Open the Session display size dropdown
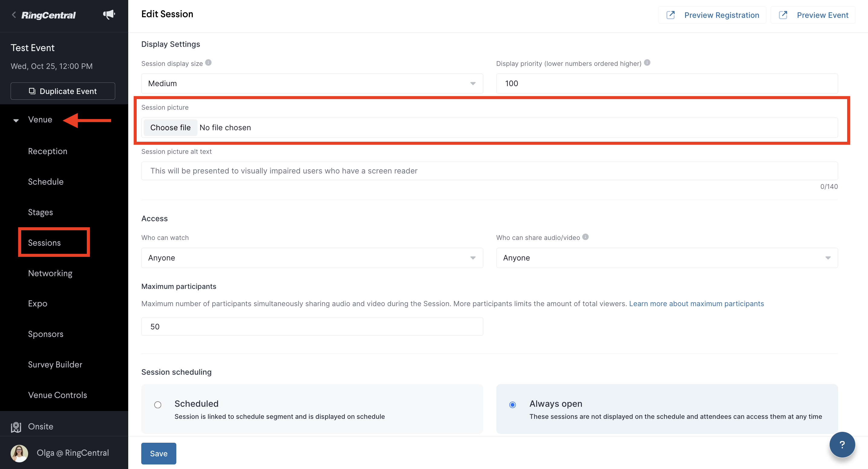868x469 pixels. (312, 83)
